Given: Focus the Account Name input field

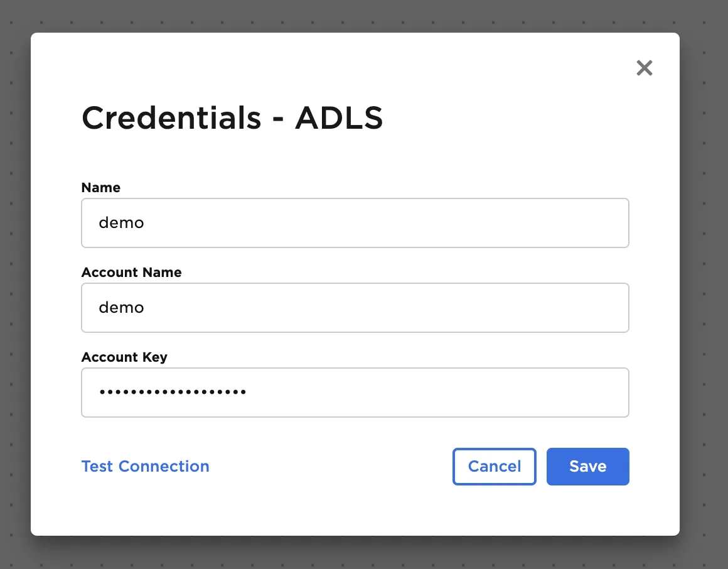Looking at the screenshot, I should pos(355,308).
